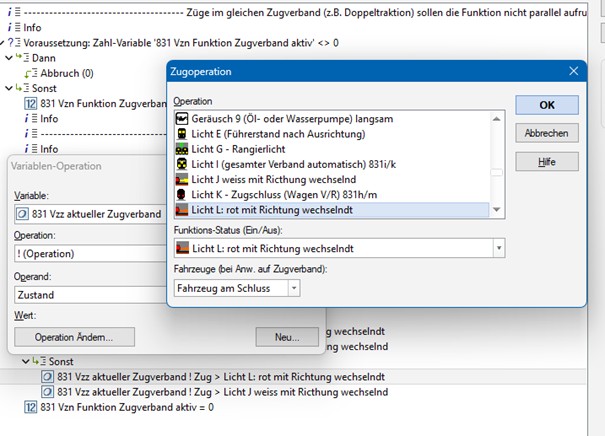
Task: Select the Geräusch 9 langsam sound icon
Action: click(182, 119)
